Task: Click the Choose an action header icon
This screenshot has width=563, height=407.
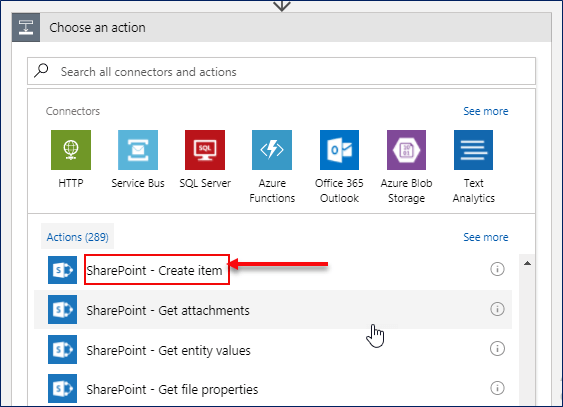Action: point(26,28)
